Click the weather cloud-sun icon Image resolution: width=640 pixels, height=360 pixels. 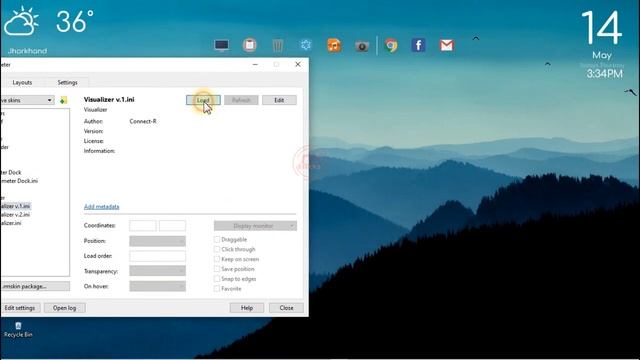click(x=21, y=22)
